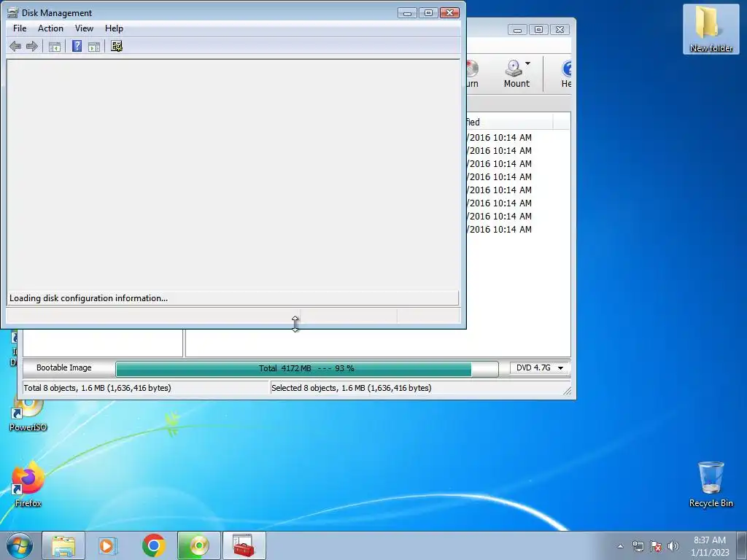Click the Help icon in PowerISO toolbar

[x=566, y=74]
